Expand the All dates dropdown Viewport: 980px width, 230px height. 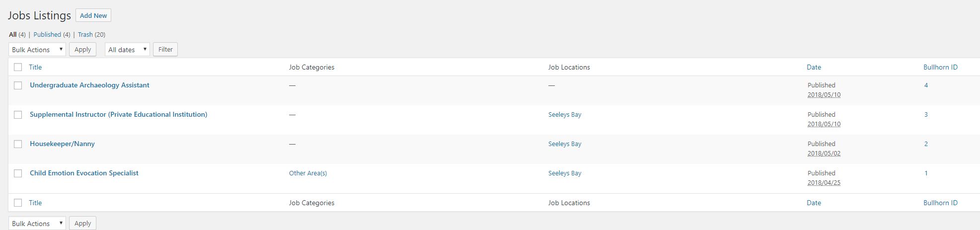[x=127, y=50]
